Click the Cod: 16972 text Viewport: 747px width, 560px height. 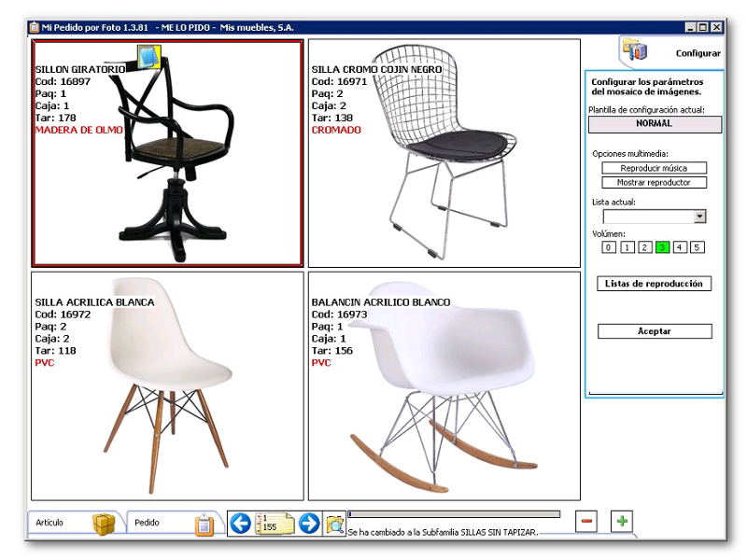63,315
